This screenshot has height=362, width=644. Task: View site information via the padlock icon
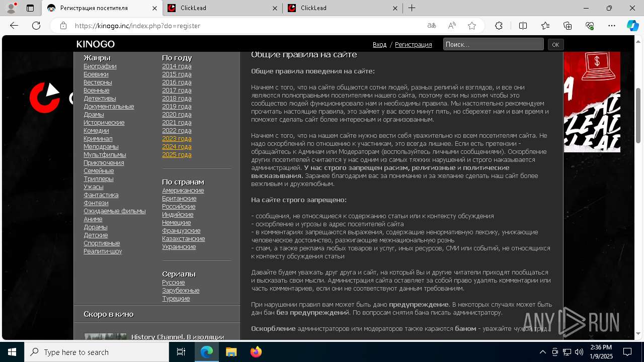point(63,26)
